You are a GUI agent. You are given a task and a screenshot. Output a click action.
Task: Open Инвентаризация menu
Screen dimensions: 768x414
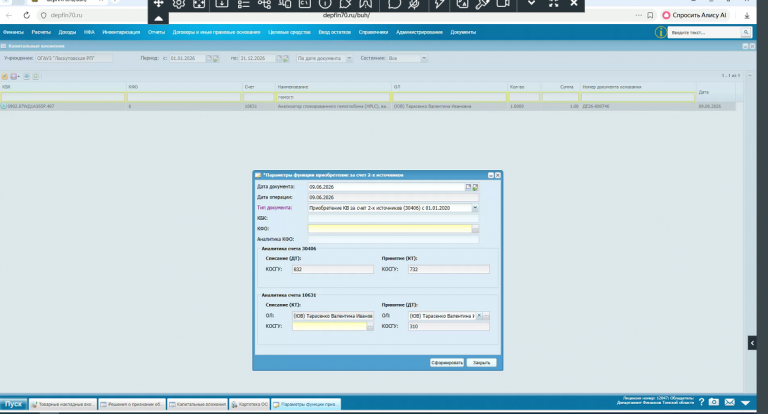tap(121, 32)
